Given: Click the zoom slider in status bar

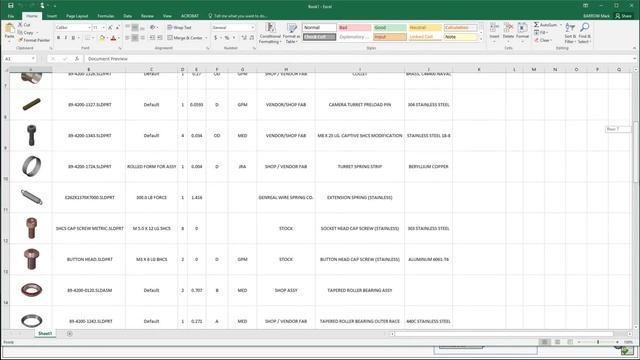Looking at the screenshot, I should point(598,342).
